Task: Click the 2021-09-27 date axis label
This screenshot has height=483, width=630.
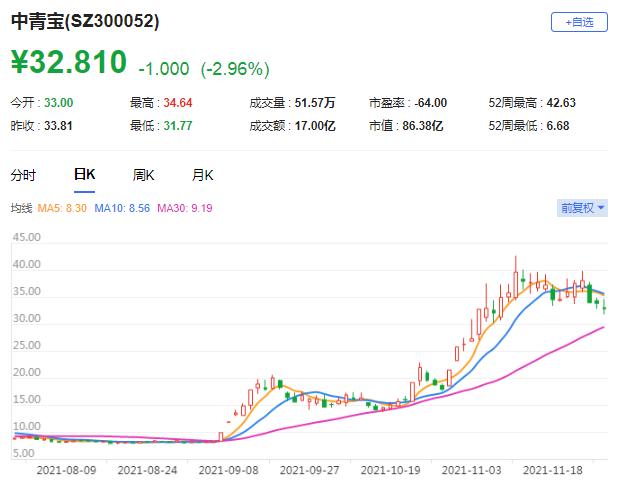Action: coord(310,470)
